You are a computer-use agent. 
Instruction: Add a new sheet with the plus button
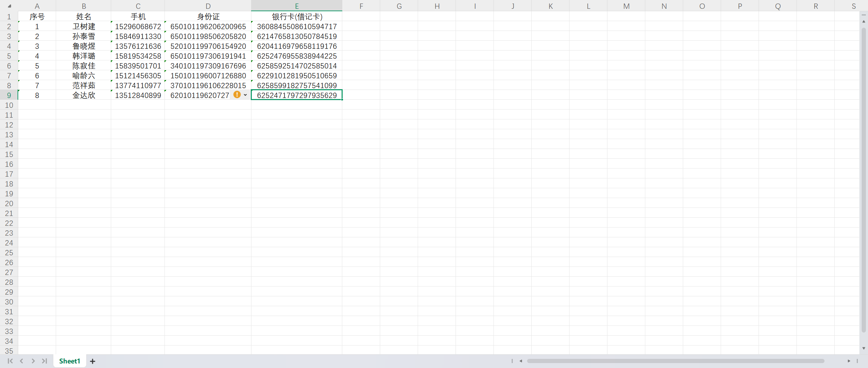coord(93,361)
